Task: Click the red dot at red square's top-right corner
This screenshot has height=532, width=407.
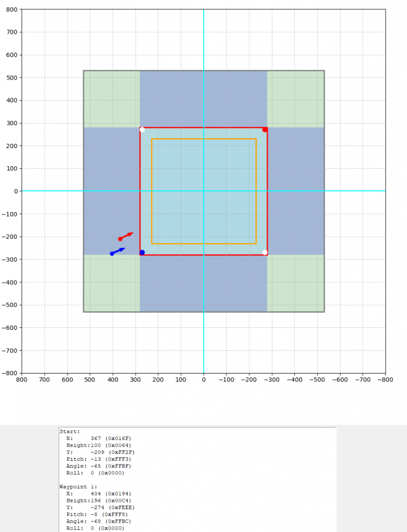Action: pyautogui.click(x=265, y=129)
